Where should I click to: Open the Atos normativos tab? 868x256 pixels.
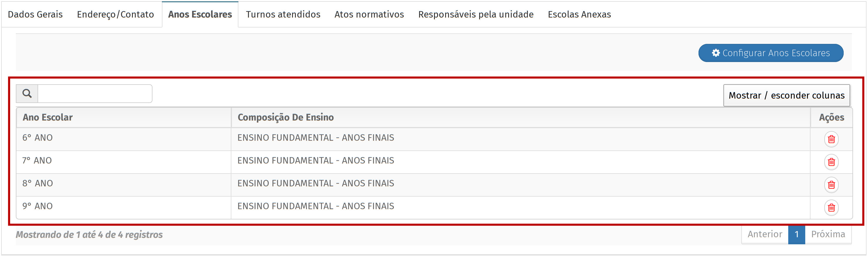369,14
